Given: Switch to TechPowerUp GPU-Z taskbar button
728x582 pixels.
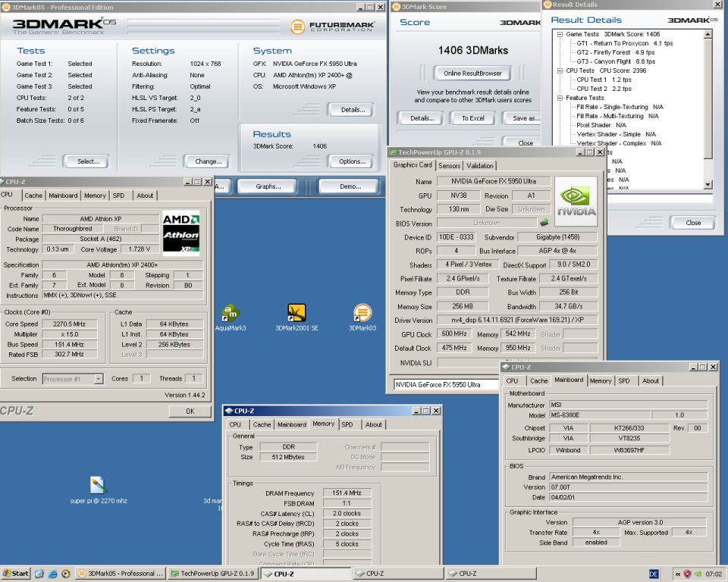Looking at the screenshot, I should pyautogui.click(x=212, y=574).
